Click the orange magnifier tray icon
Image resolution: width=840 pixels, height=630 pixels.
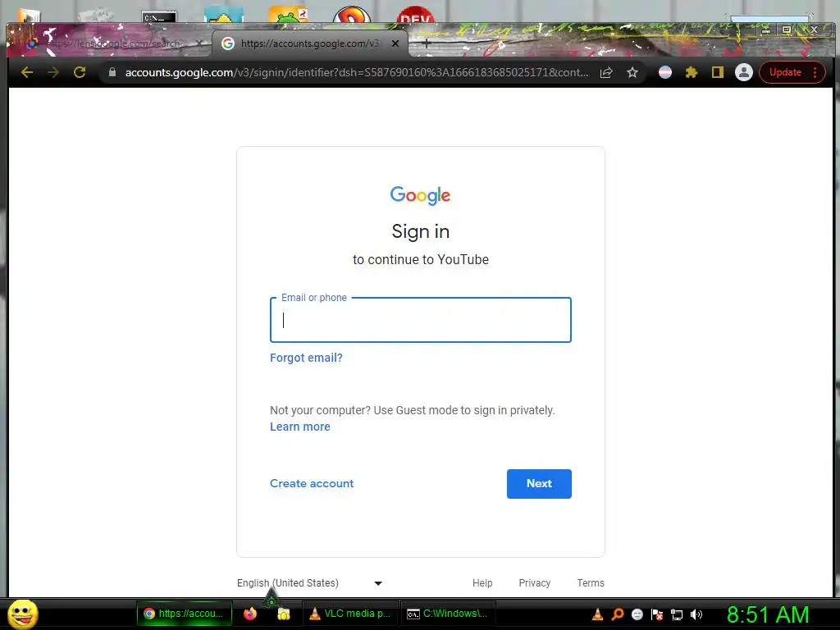point(617,614)
